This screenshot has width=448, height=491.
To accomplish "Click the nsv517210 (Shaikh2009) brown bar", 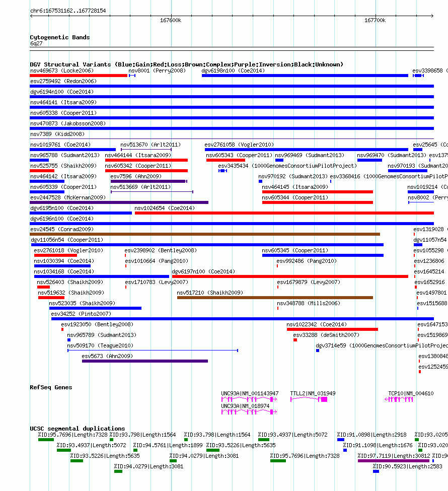I will (x=275, y=298).
